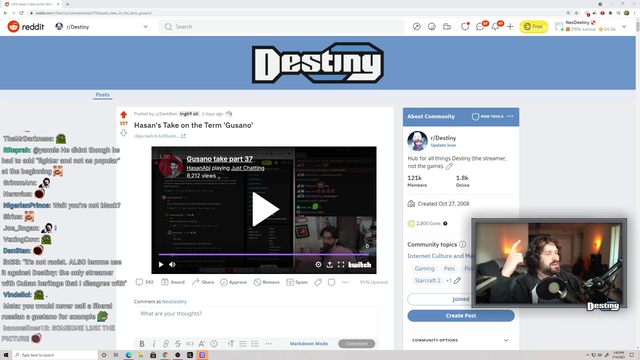The width and height of the screenshot is (640, 360).
Task: Apply bold formatting in comment editor
Action: pos(142,344)
